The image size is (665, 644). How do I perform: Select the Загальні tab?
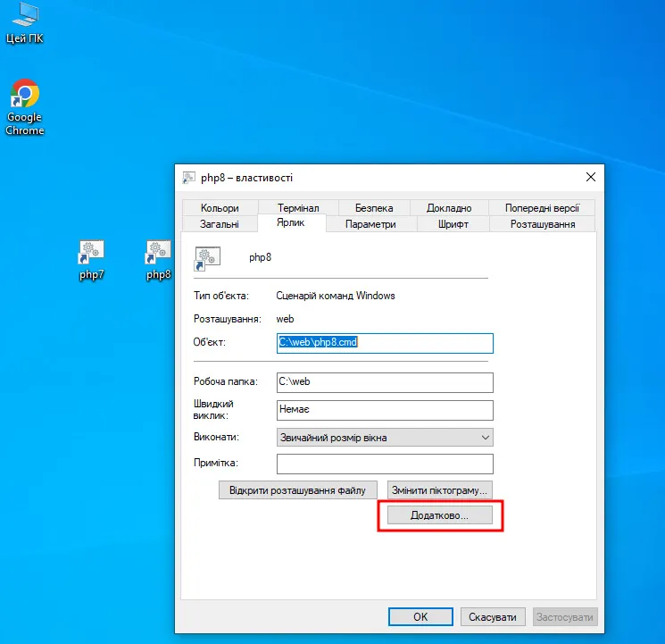pyautogui.click(x=219, y=224)
